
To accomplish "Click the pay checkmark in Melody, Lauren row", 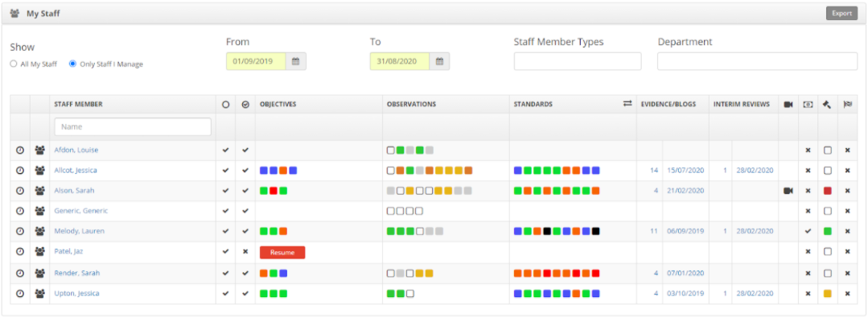I will coord(808,231).
